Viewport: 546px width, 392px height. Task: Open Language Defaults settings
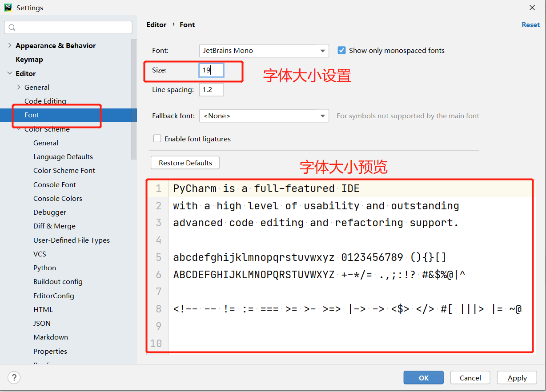(63, 156)
